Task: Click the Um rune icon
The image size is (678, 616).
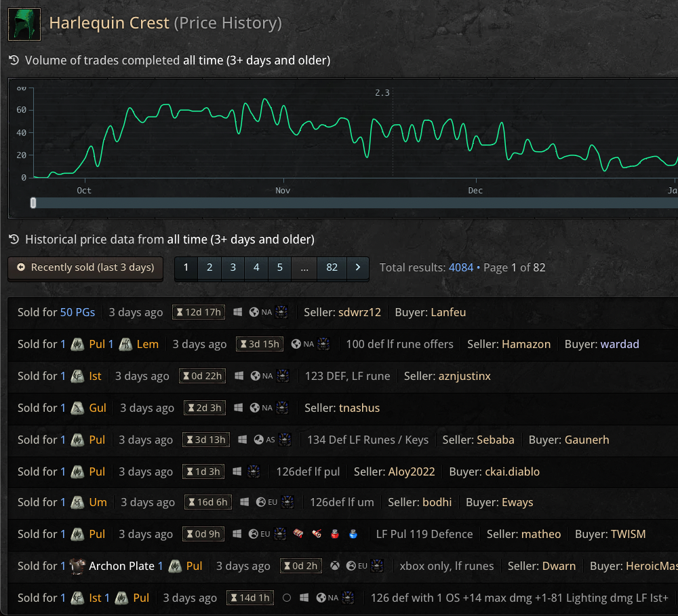Action: [x=78, y=502]
